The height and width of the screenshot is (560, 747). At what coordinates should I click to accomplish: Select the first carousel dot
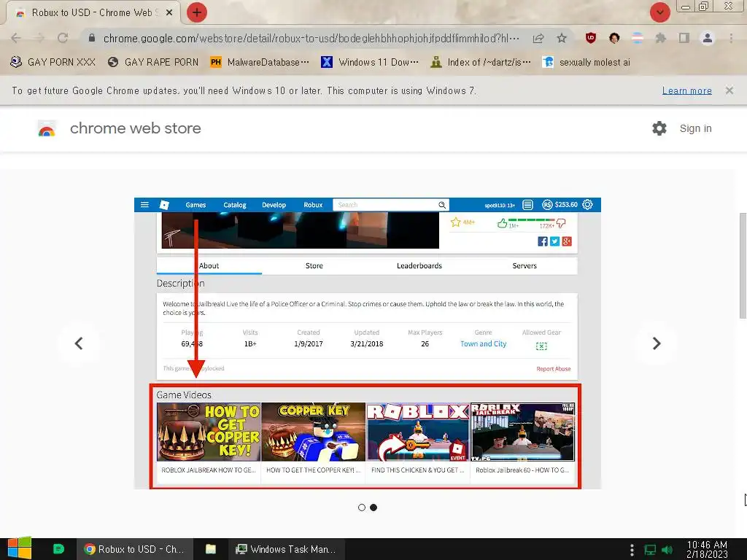click(362, 507)
